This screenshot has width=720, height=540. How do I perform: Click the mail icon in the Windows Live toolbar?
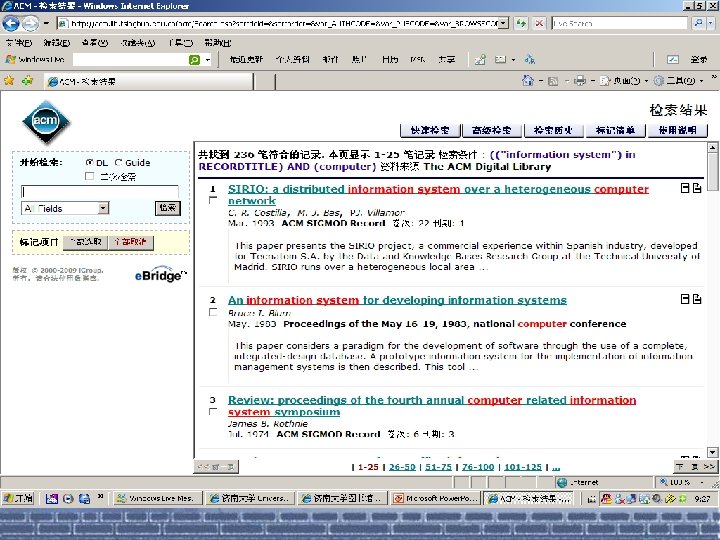pos(501,60)
